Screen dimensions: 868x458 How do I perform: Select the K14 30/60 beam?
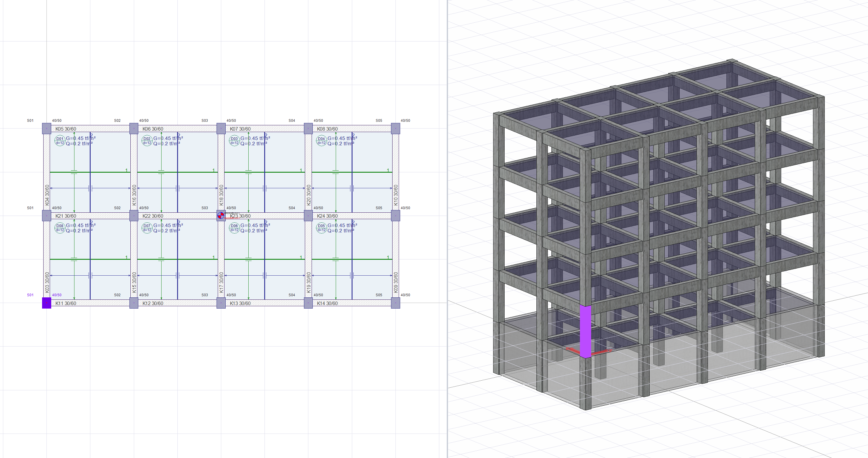click(327, 303)
